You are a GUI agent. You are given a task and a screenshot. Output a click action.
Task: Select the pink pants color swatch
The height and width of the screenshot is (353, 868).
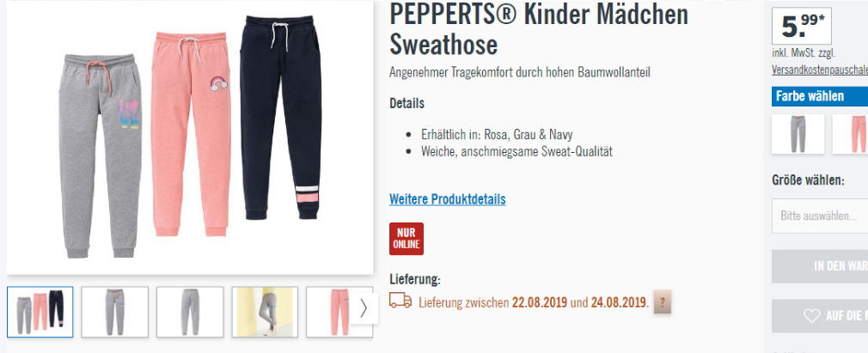pos(850,134)
